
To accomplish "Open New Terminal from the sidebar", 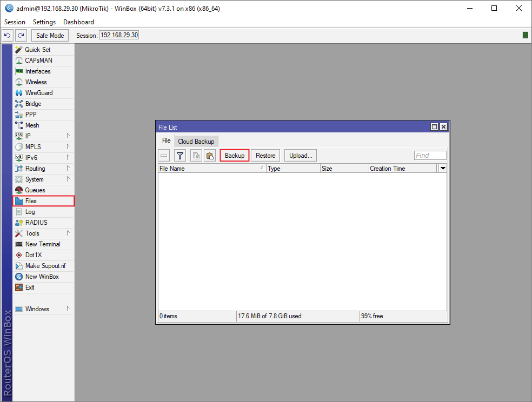I will 42,244.
